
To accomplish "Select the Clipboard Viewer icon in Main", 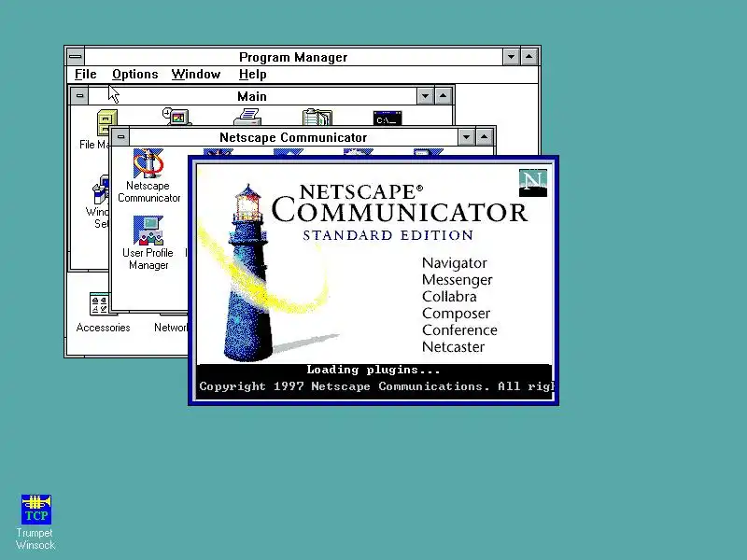I will [x=317, y=118].
